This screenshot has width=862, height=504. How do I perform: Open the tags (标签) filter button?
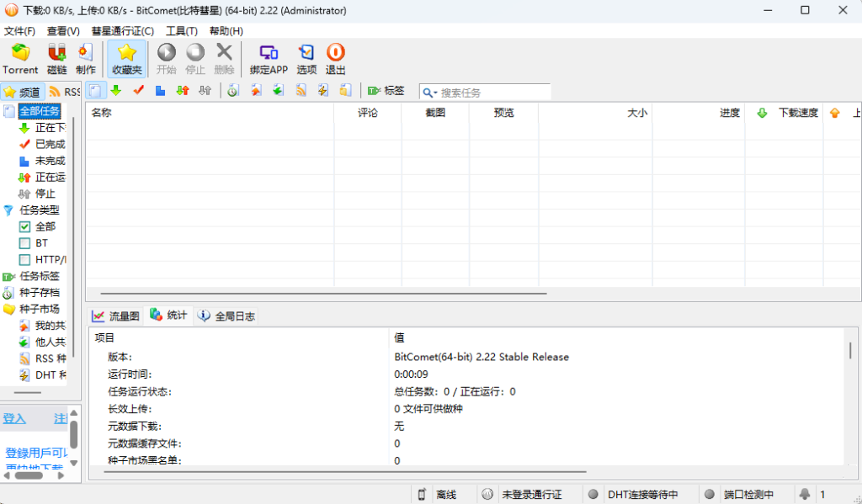[386, 91]
